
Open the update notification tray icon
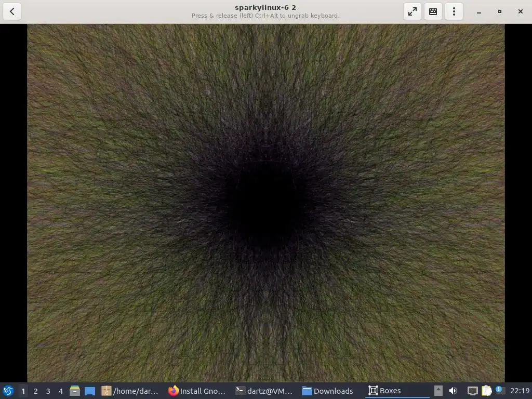tap(500, 390)
